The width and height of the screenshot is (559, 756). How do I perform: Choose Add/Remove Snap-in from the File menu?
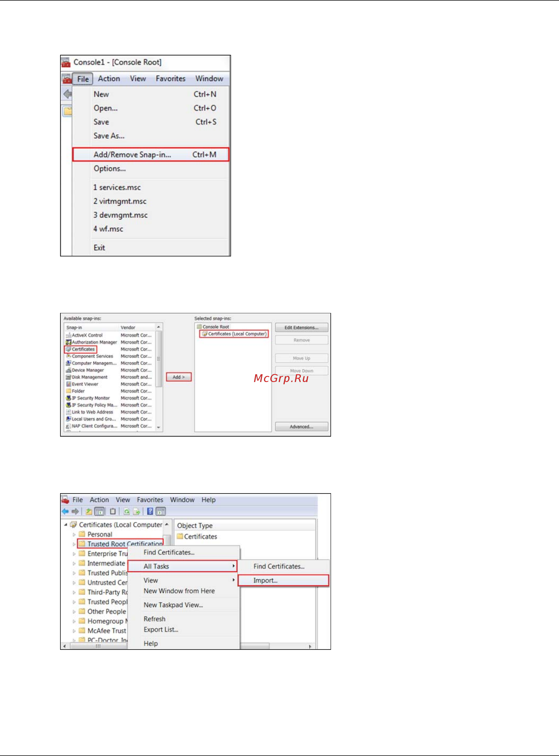pos(151,155)
